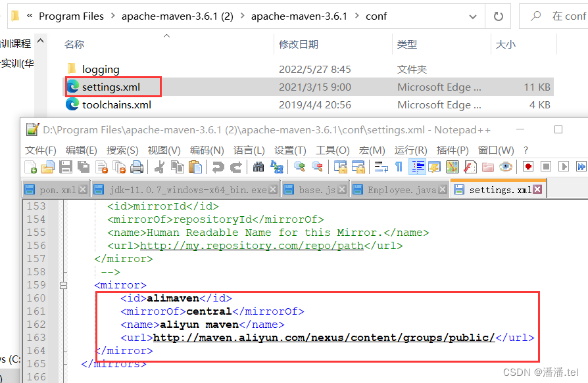Open the 插件(P) menu
This screenshot has height=383, width=588.
tap(453, 150)
